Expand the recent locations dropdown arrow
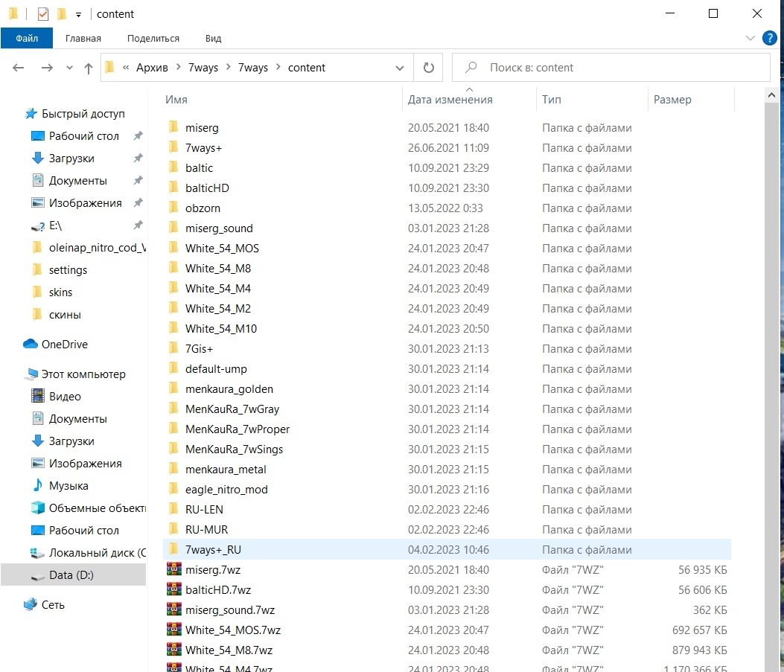Image resolution: width=784 pixels, height=672 pixels. pyautogui.click(x=70, y=68)
